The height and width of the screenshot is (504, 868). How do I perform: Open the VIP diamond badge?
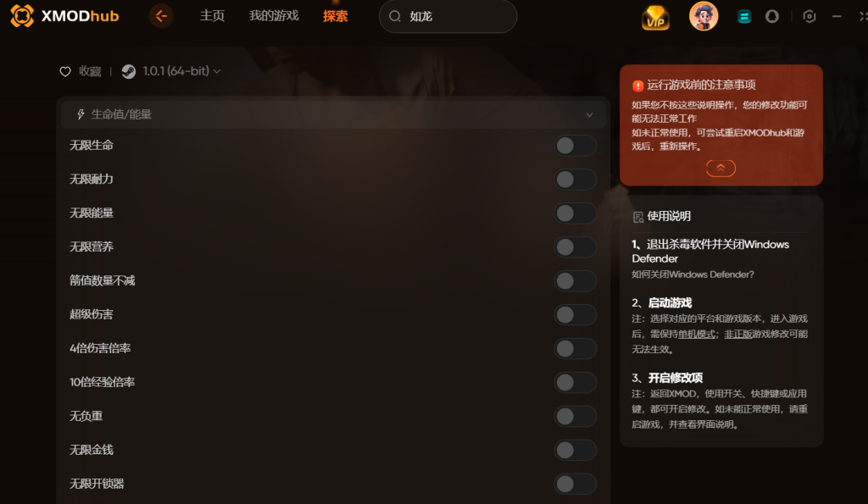click(655, 17)
